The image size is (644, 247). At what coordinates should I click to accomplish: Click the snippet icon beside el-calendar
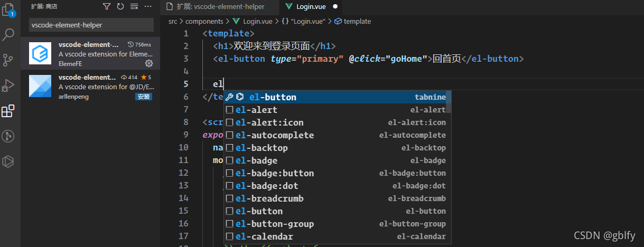point(229,236)
